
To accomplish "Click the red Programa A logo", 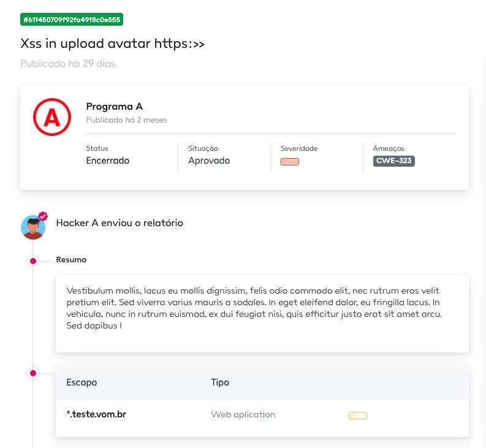I will 52,116.
